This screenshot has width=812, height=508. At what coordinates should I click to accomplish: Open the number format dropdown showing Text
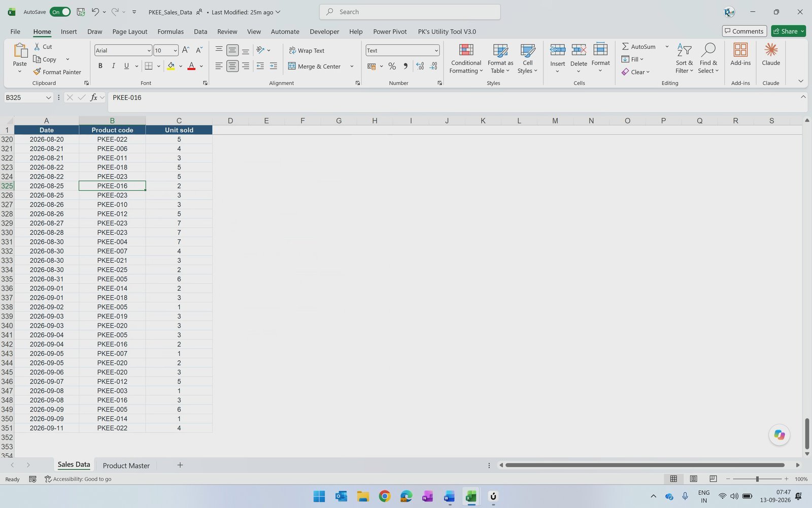click(436, 50)
